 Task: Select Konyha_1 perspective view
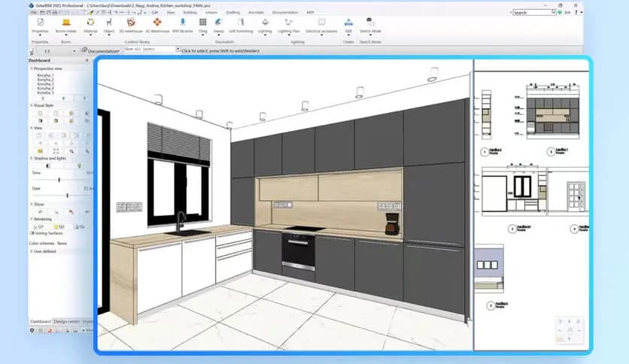pyautogui.click(x=45, y=75)
